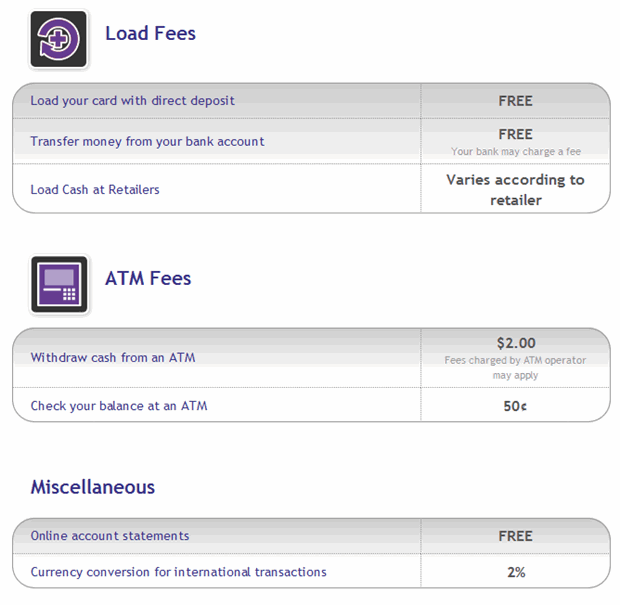620x605 pixels.
Task: Click FREE value for direct deposit
Action: [x=515, y=101]
